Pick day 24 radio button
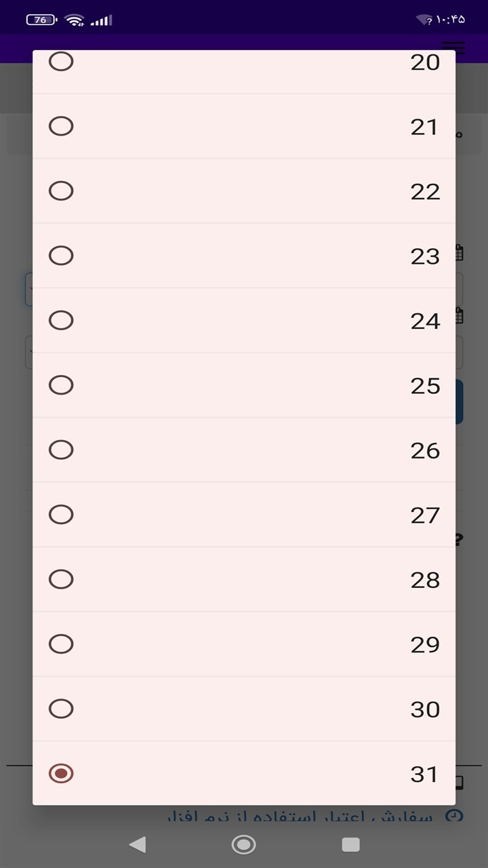This screenshot has height=868, width=488. pyautogui.click(x=61, y=320)
